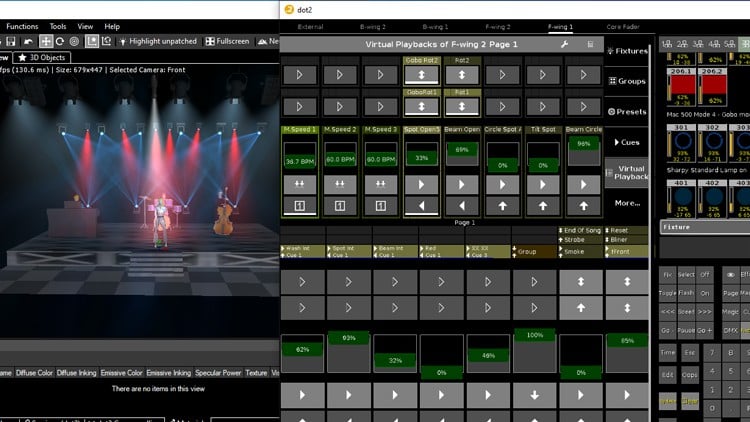Viewport: 750px width, 422px height.
Task: Switch to the 3D Objects tab
Action: tap(42, 57)
